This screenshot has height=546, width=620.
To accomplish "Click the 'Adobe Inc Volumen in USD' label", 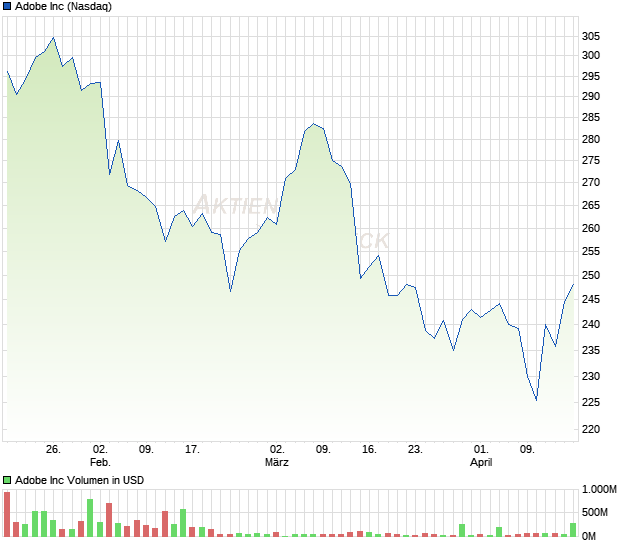I will click(79, 480).
